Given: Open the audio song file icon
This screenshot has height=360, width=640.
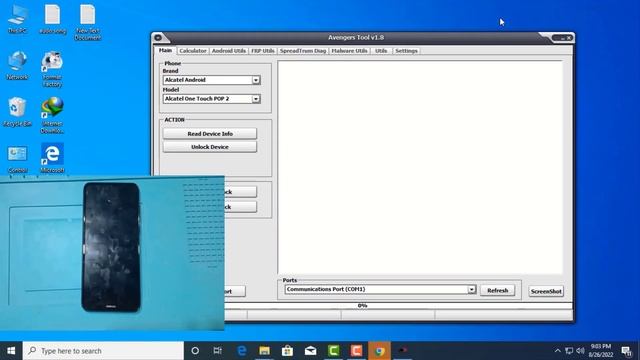Looking at the screenshot, I should (x=53, y=19).
